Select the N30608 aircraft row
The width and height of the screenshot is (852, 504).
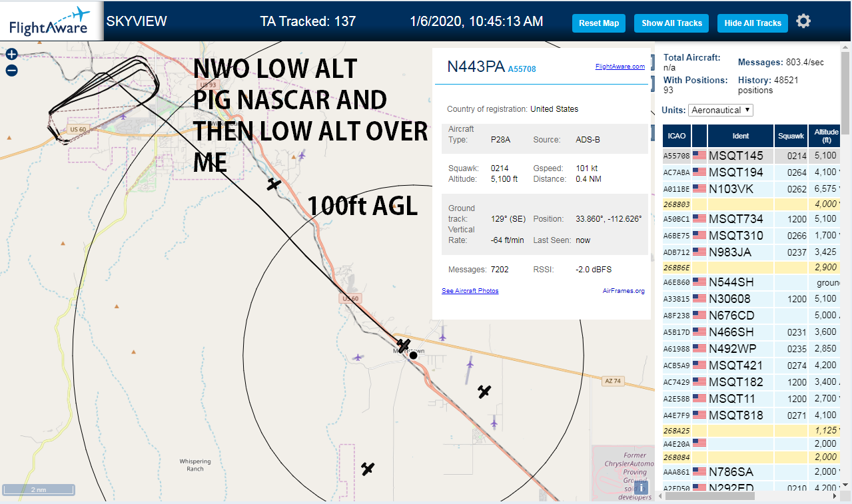point(751,299)
